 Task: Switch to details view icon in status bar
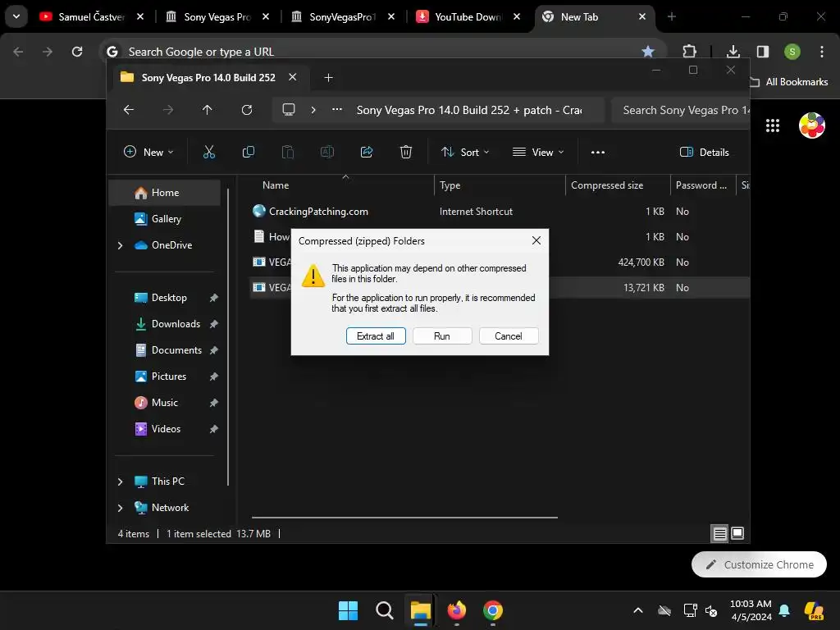click(719, 533)
